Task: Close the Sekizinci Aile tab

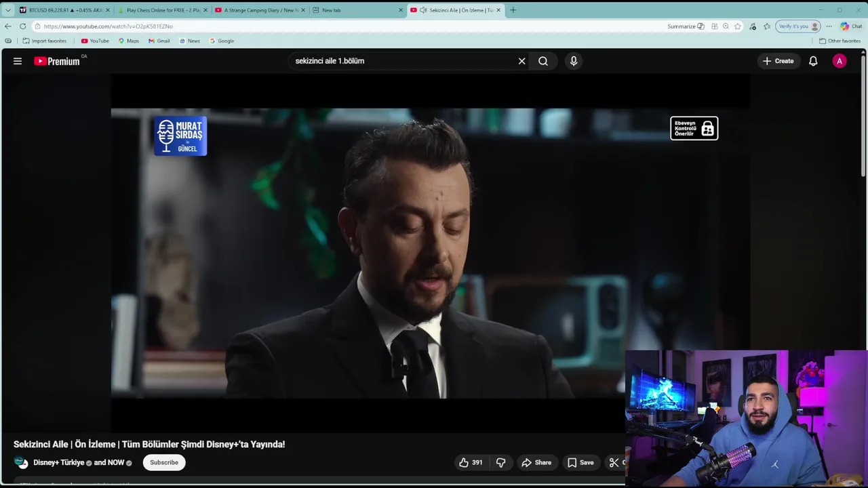Action: 498,10
